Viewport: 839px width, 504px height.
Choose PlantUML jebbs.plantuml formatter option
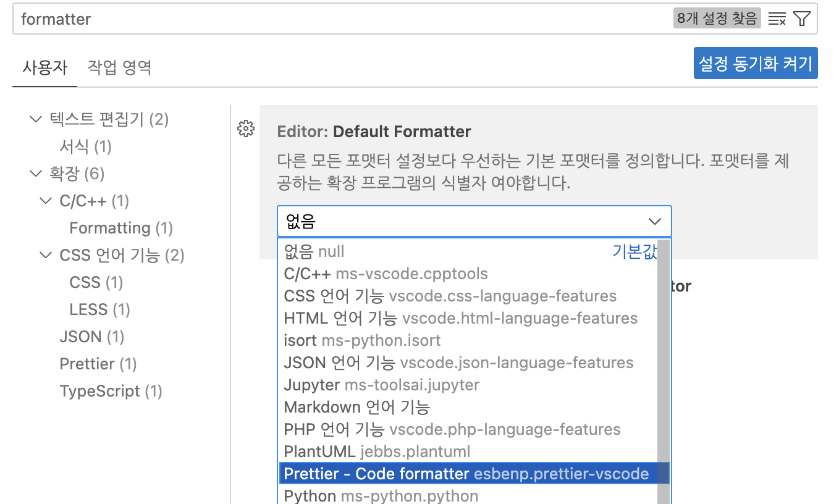pos(469,451)
